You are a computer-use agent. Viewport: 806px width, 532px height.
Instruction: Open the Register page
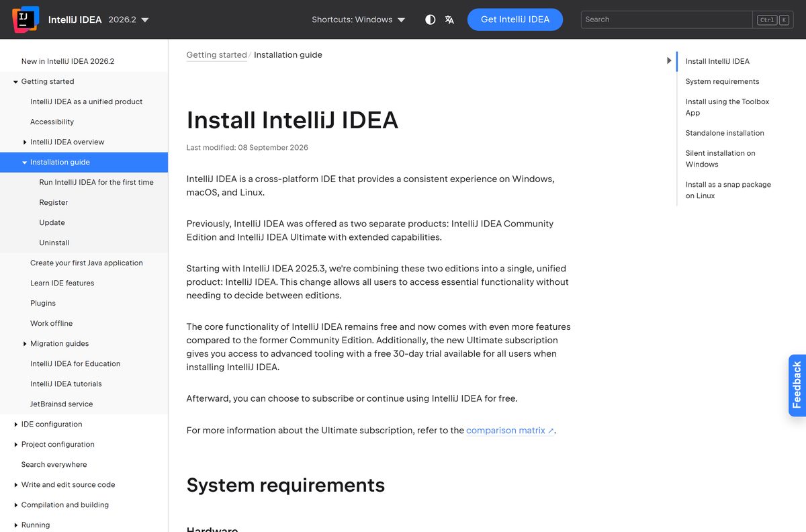(x=54, y=202)
